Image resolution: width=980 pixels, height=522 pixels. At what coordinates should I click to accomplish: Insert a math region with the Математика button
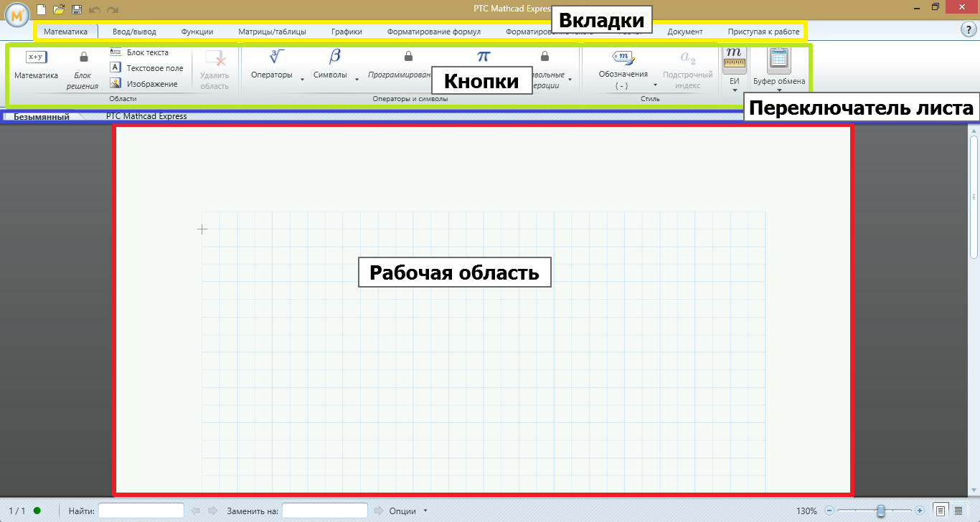[x=36, y=65]
